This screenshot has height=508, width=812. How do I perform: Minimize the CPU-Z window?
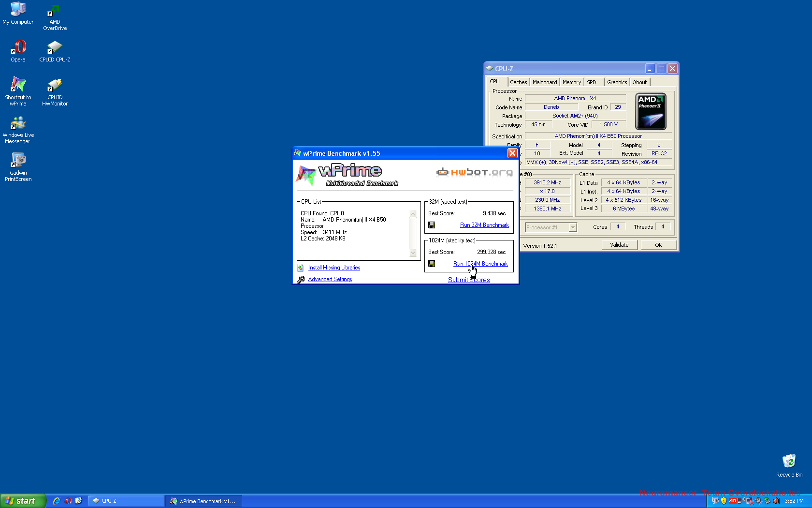[650, 69]
